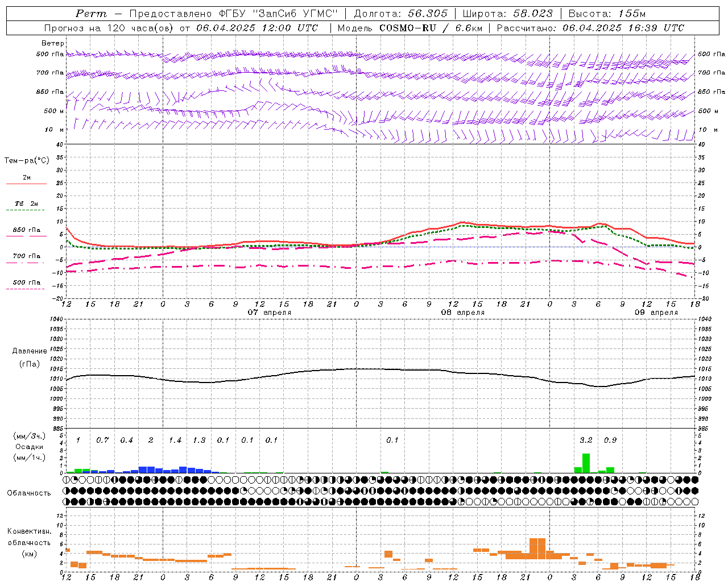Click the "3.2" precipitation value
Viewport: 728px width, 582px height.
tap(586, 440)
